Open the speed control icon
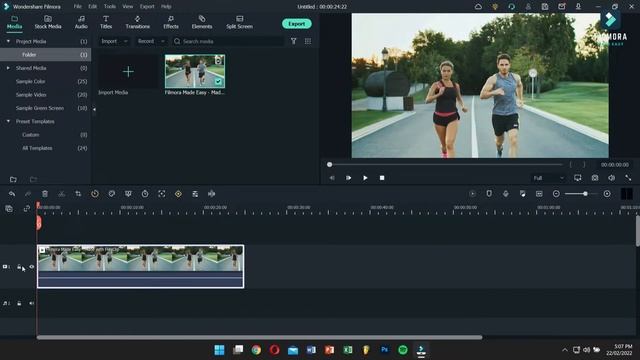 [x=95, y=194]
